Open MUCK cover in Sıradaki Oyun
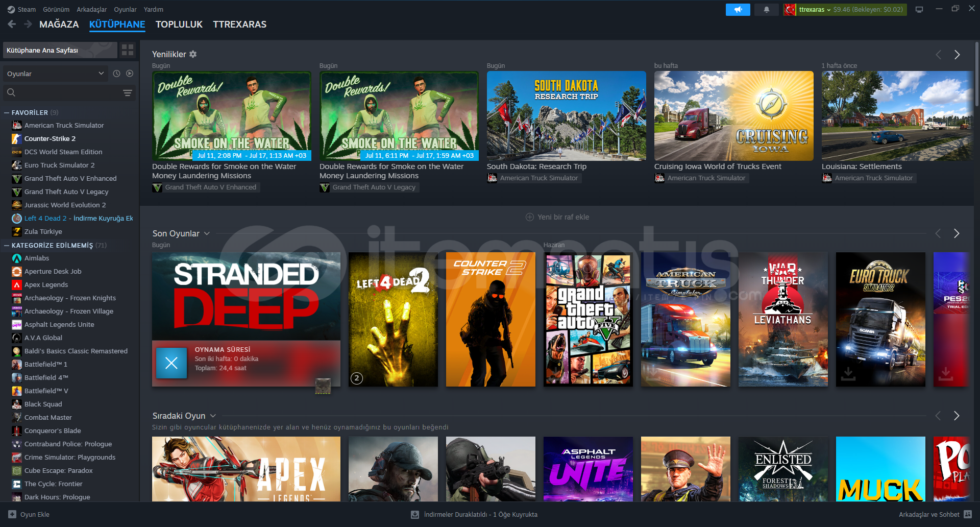The width and height of the screenshot is (980, 527). [x=880, y=469]
